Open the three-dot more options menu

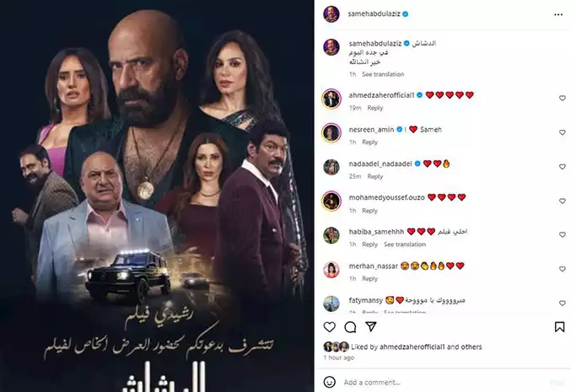pyautogui.click(x=558, y=14)
